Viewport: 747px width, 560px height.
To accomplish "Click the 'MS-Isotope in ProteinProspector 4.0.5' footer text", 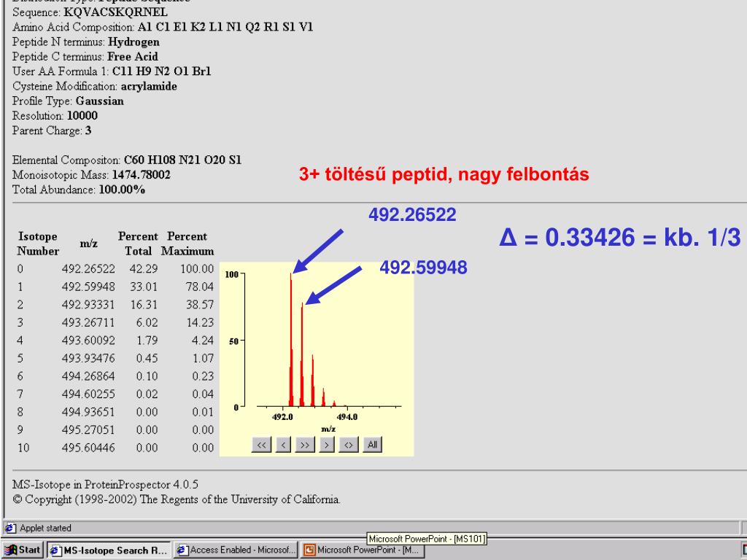I will tap(105, 485).
